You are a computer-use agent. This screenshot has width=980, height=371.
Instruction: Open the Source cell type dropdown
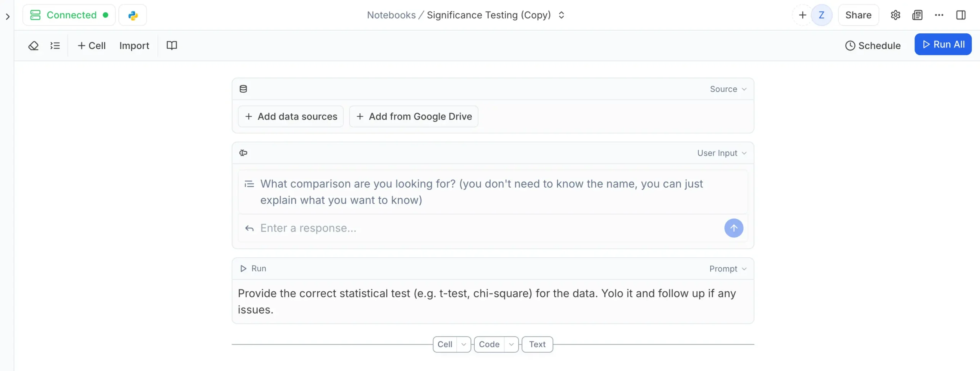(728, 89)
